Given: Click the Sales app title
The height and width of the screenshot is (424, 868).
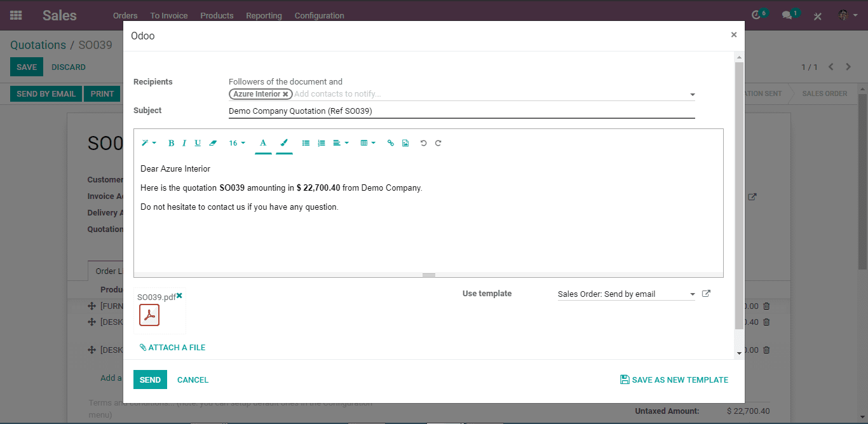Looking at the screenshot, I should (x=60, y=15).
